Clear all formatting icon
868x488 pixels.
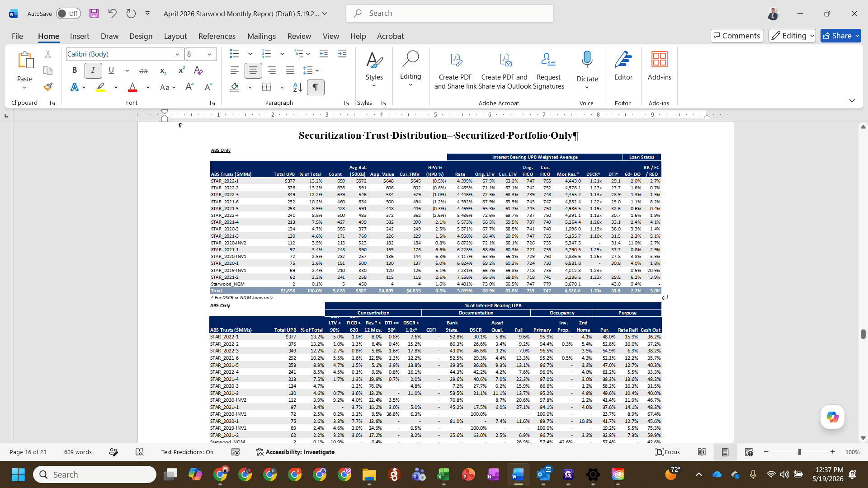click(x=198, y=70)
